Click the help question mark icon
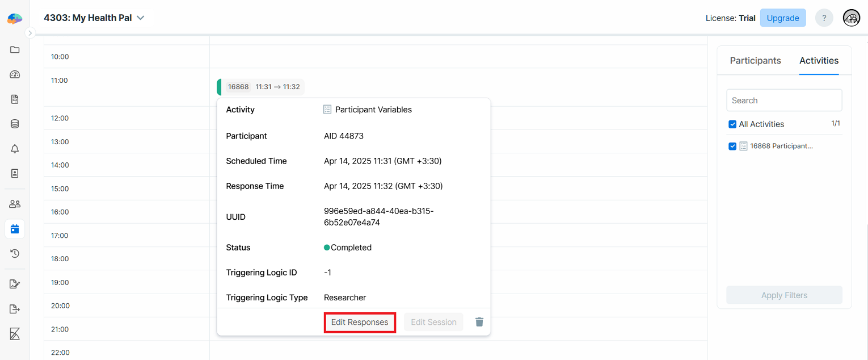The height and width of the screenshot is (360, 868). 824,18
